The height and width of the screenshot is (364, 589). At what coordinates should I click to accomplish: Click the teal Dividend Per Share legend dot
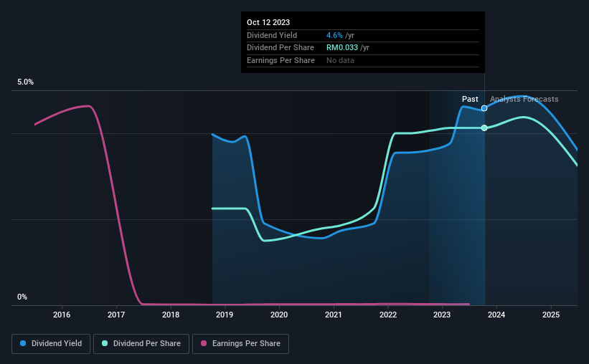[105, 343]
